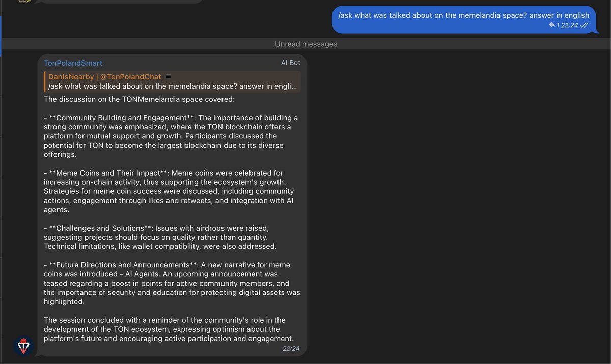Click the "The session concluded" closing paragraph
The width and height of the screenshot is (611, 364).
pyautogui.click(x=169, y=329)
